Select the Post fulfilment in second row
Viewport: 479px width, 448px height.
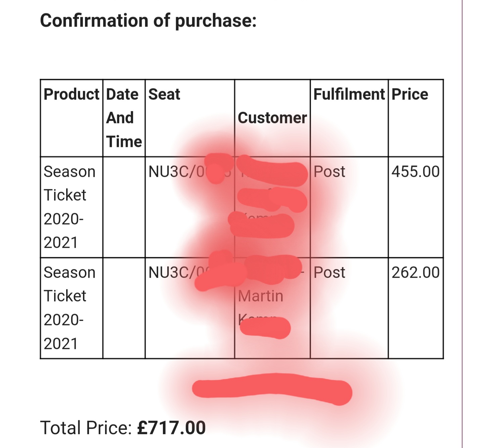click(x=329, y=273)
